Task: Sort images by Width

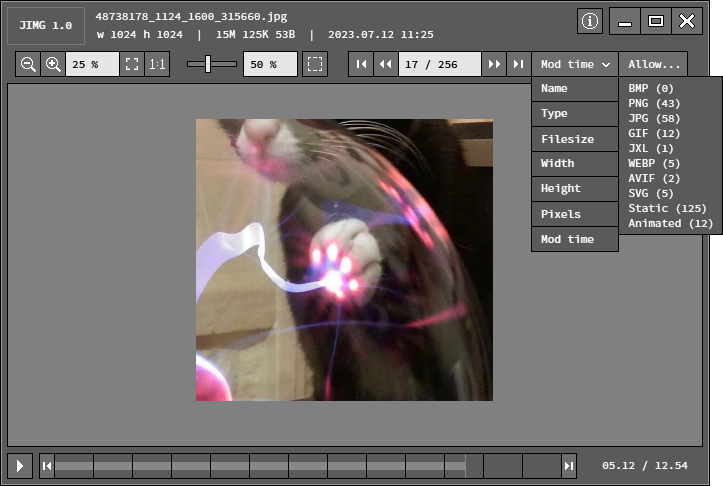Action: point(575,164)
